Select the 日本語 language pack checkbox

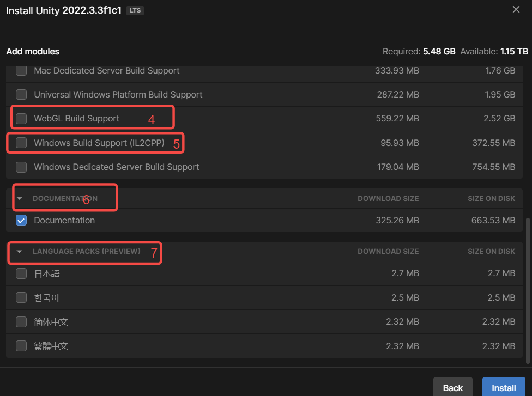tap(21, 273)
